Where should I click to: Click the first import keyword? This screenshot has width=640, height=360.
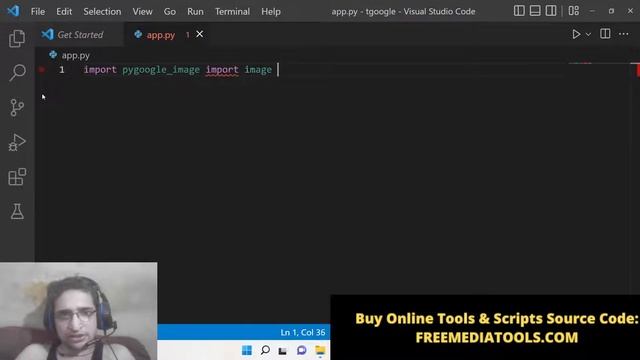coord(100,70)
